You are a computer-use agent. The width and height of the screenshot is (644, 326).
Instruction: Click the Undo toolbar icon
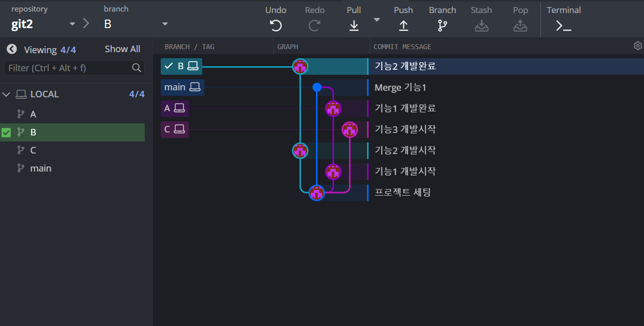[276, 26]
